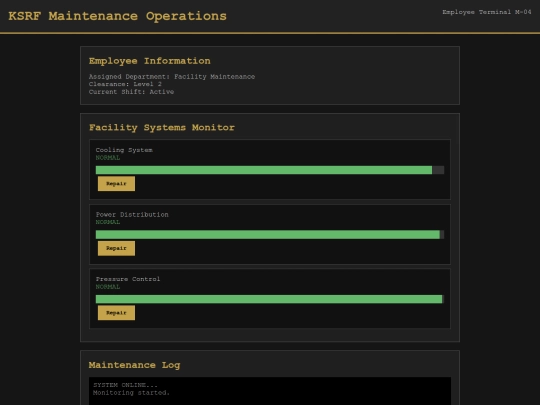Click the Cooling System label

pyautogui.click(x=124, y=150)
